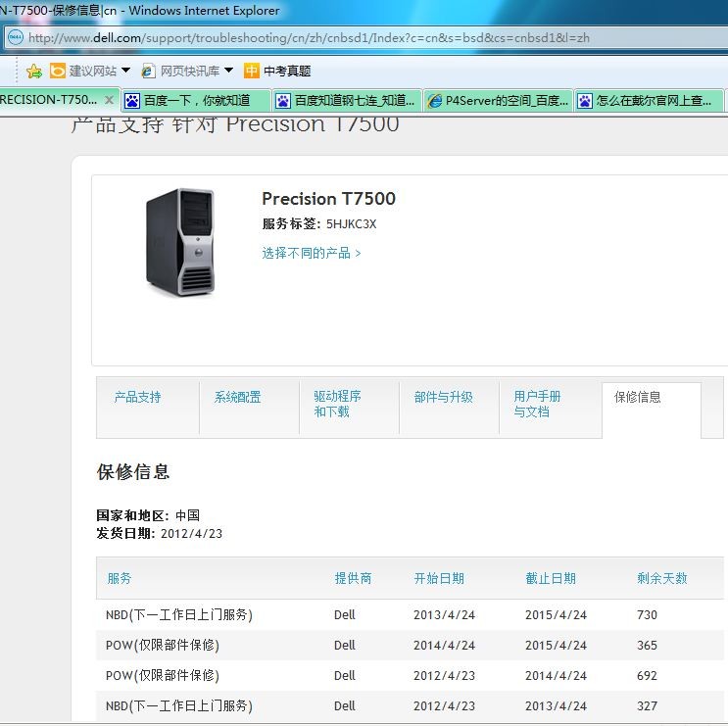Click the Precision T7500 product image

(x=180, y=242)
